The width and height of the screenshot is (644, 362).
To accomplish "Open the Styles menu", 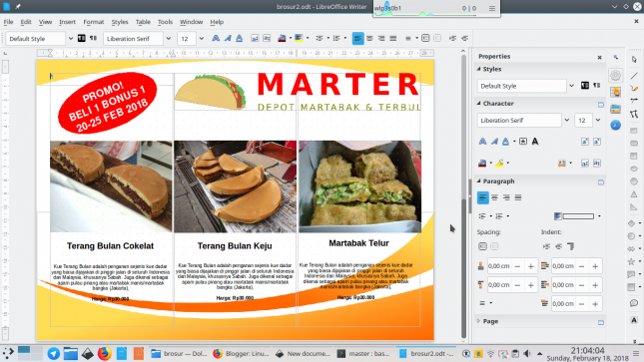I will click(x=120, y=22).
